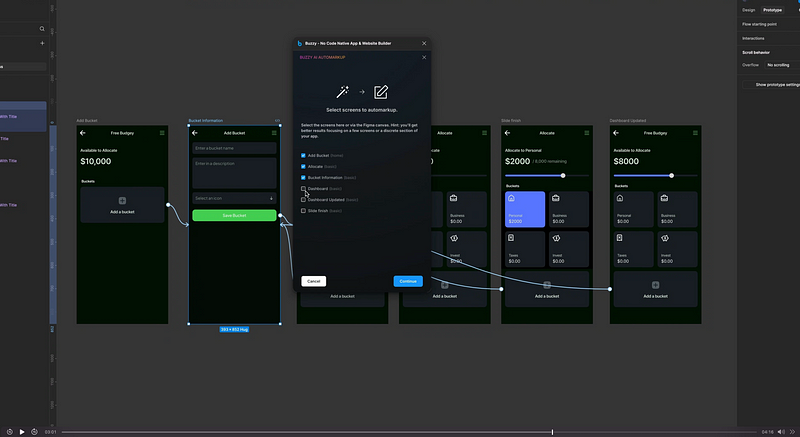Click the $10,000 amount in Add Bucket frame
Screen dimensions: 800x437
click(x=95, y=161)
